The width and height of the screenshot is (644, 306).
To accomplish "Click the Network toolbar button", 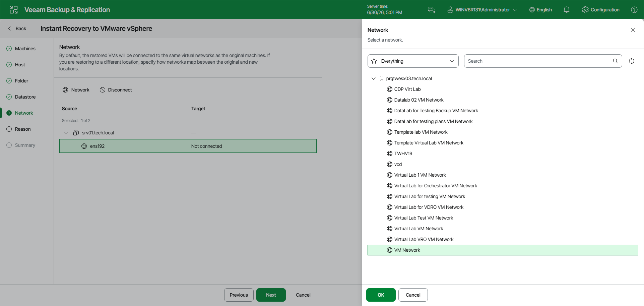I will coord(76,90).
